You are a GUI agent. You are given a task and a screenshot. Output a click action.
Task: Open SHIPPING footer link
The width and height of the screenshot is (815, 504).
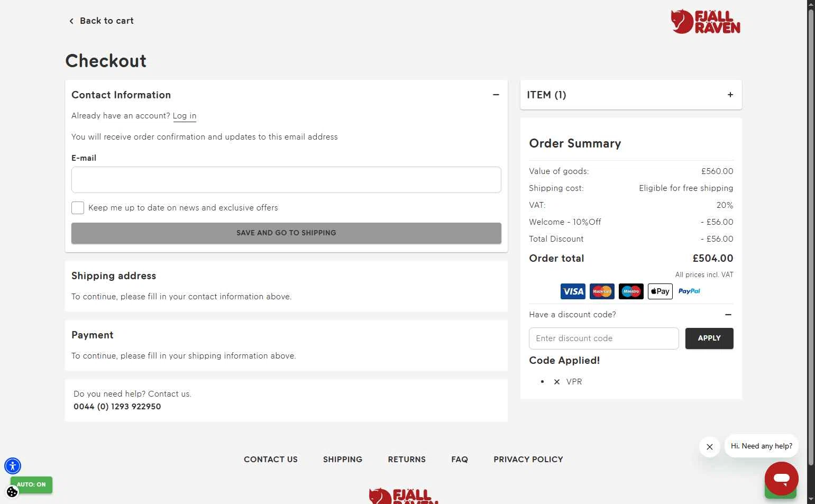pyautogui.click(x=343, y=460)
